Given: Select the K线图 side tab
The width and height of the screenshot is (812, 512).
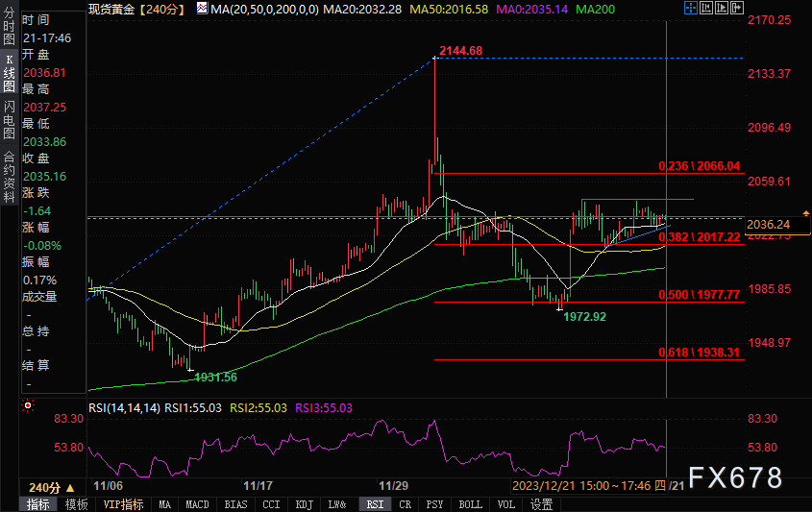Looking at the screenshot, I should click(x=10, y=73).
